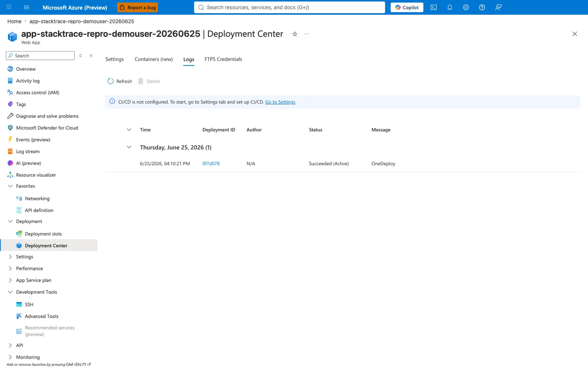
Task: Open Log stream in the sidebar
Action: point(28,152)
